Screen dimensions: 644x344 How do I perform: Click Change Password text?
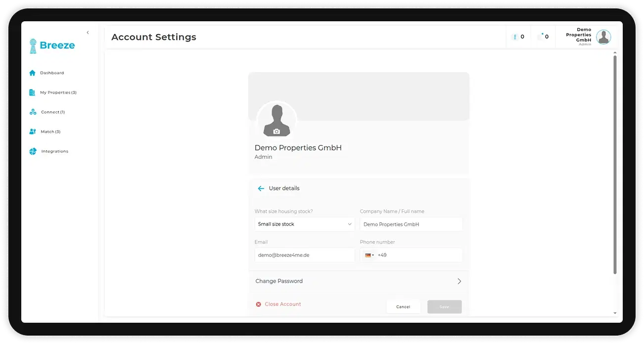click(279, 281)
